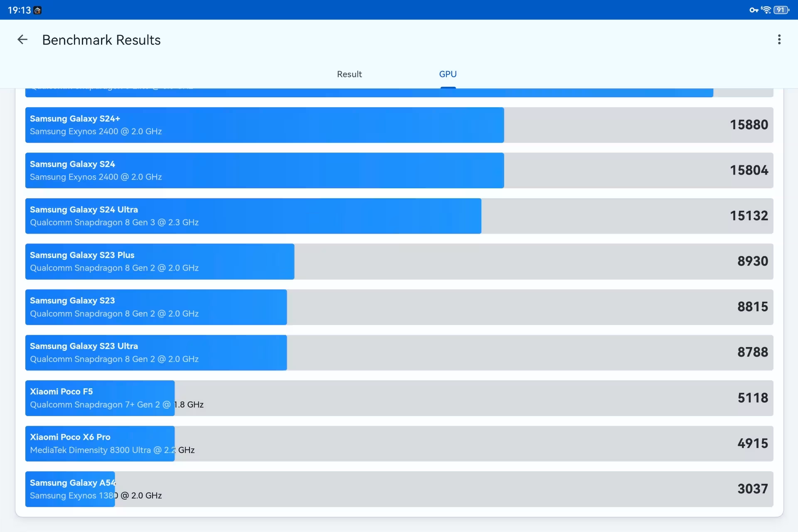The width and height of the screenshot is (798, 532).
Task: Click the score 8930
Action: (753, 261)
